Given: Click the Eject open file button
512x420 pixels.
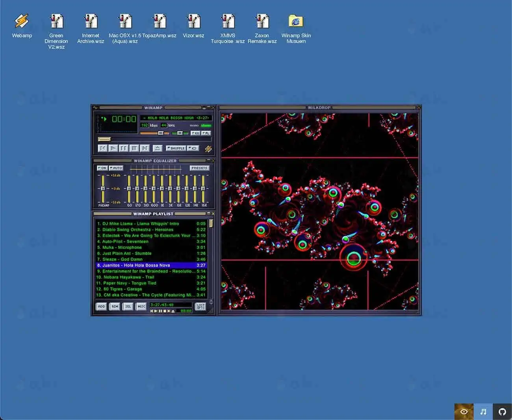Looking at the screenshot, I should coord(157,148).
